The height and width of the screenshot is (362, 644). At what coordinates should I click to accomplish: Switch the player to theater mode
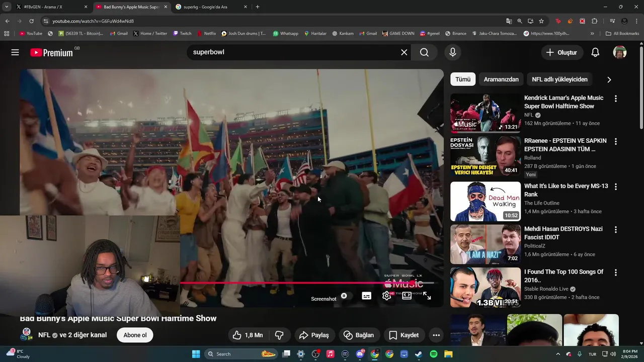407,296
